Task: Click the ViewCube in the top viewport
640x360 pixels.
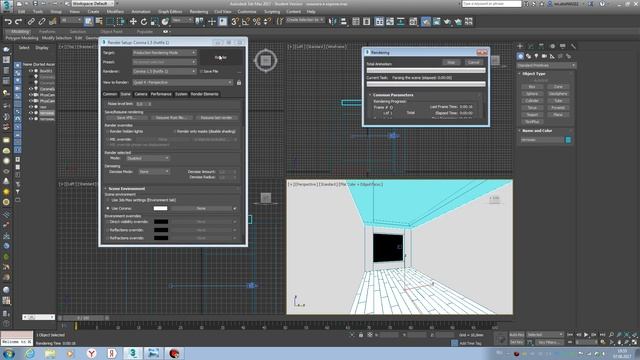Action: 266,61
